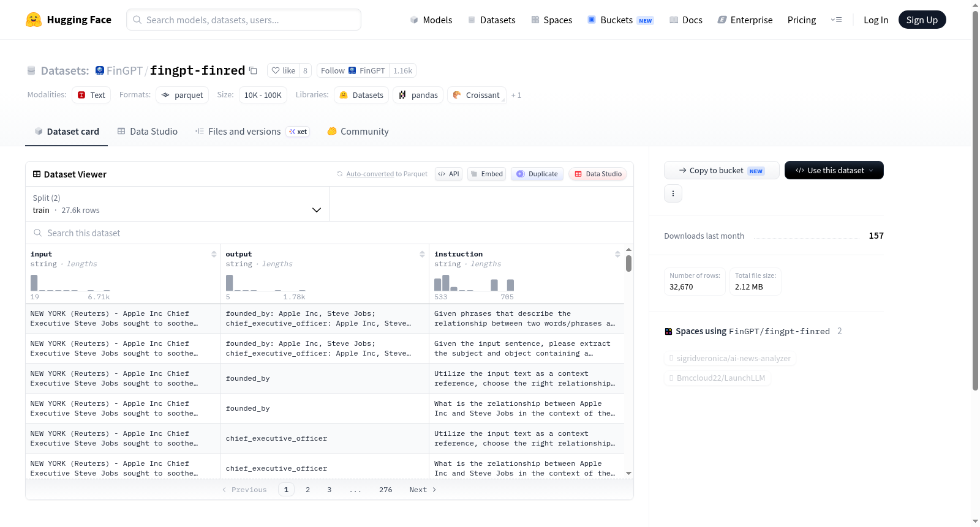
Task: Open sigridveronica/ai-news-analyzer space
Action: point(730,358)
